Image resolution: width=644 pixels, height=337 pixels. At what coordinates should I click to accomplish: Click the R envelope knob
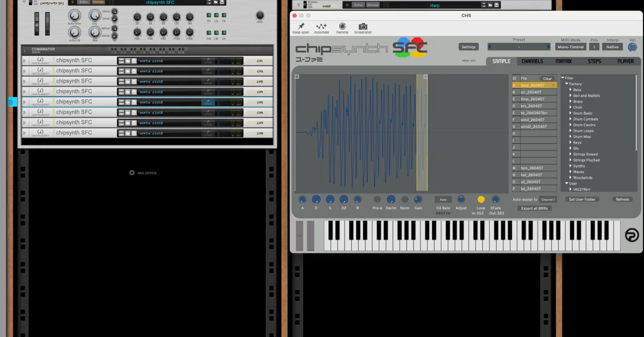(358, 200)
